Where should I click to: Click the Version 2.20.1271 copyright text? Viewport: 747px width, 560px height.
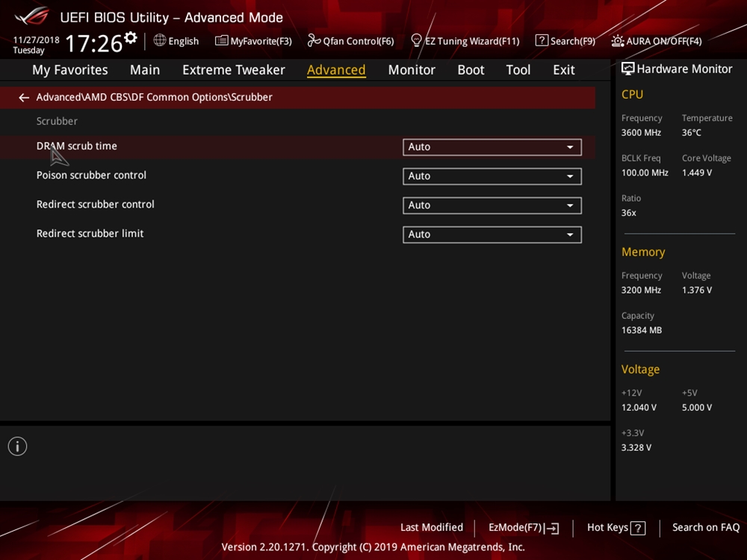coord(373,547)
